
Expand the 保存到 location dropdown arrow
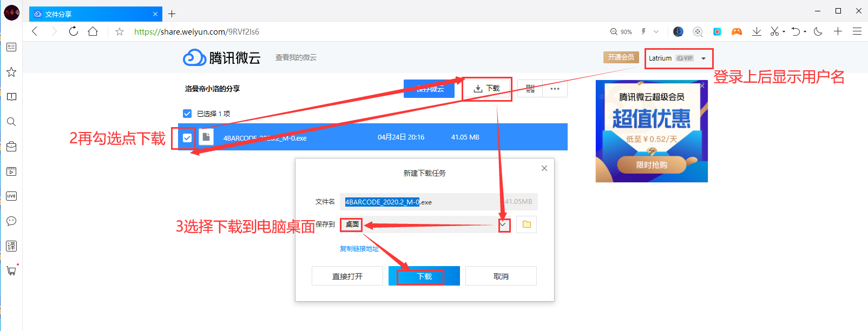[x=503, y=224]
